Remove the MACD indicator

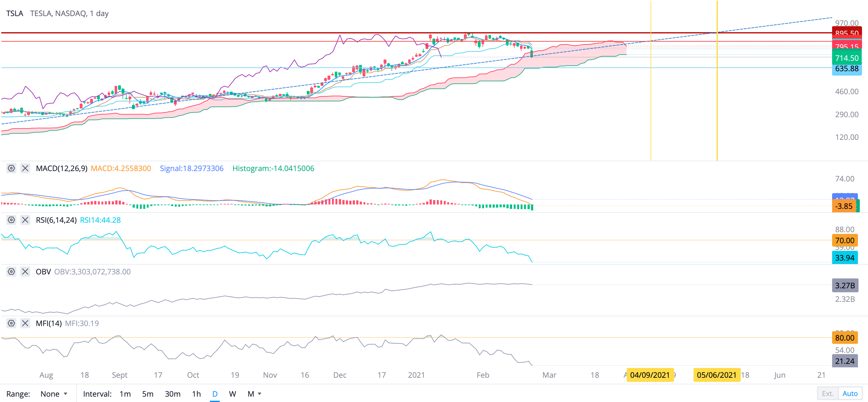point(25,168)
